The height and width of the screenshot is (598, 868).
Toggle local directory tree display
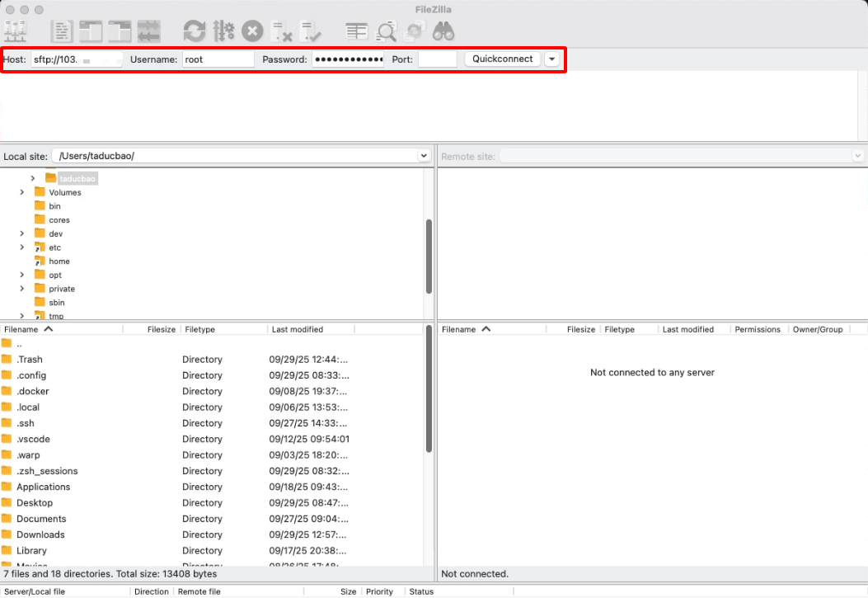click(x=91, y=31)
